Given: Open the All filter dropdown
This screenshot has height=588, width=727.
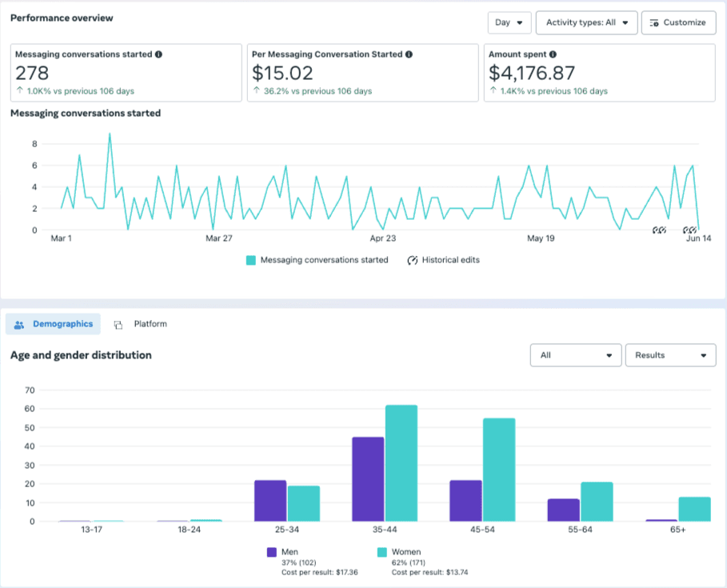Looking at the screenshot, I should [x=575, y=355].
